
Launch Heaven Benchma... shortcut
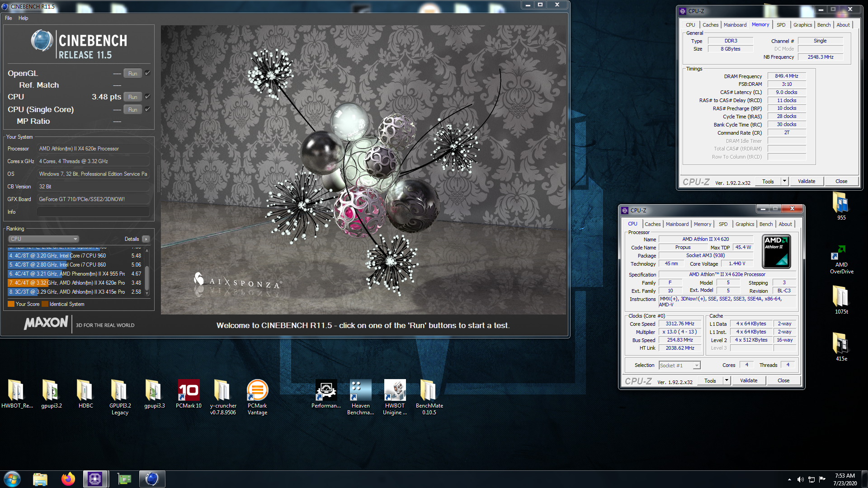point(360,397)
